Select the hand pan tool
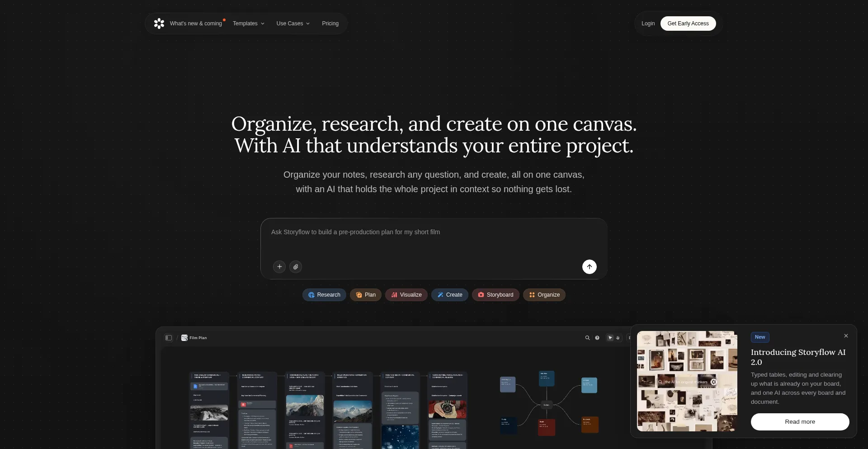 (618, 338)
